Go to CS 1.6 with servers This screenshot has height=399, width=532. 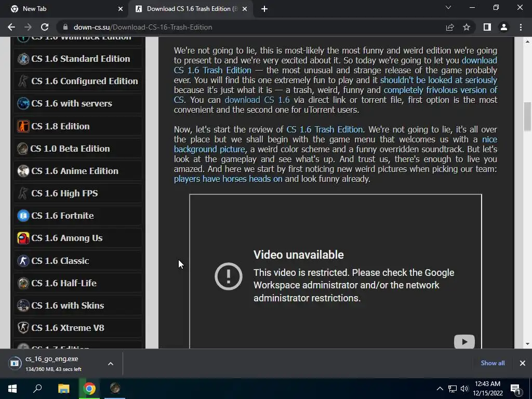pyautogui.click(x=72, y=103)
